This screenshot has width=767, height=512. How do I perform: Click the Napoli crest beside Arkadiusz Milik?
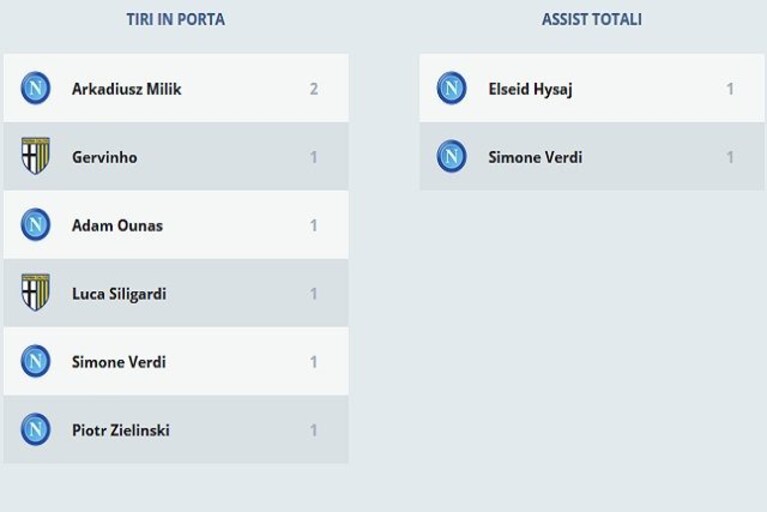(36, 88)
